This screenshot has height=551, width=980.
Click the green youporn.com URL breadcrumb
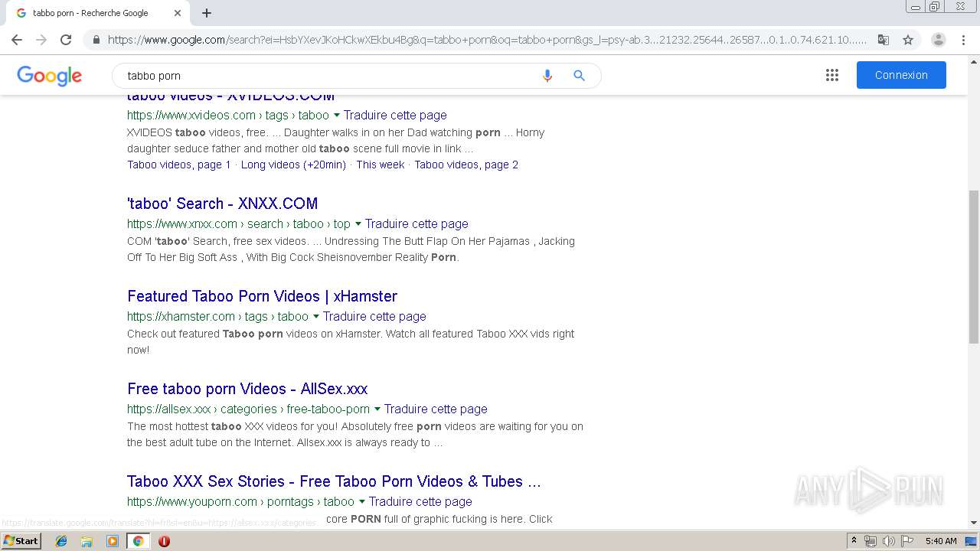pyautogui.click(x=240, y=502)
